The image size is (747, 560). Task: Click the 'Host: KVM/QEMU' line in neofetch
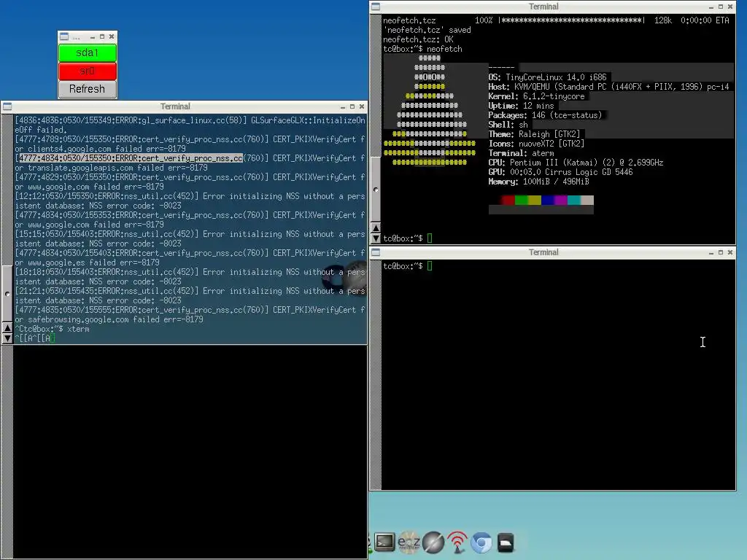(609, 87)
